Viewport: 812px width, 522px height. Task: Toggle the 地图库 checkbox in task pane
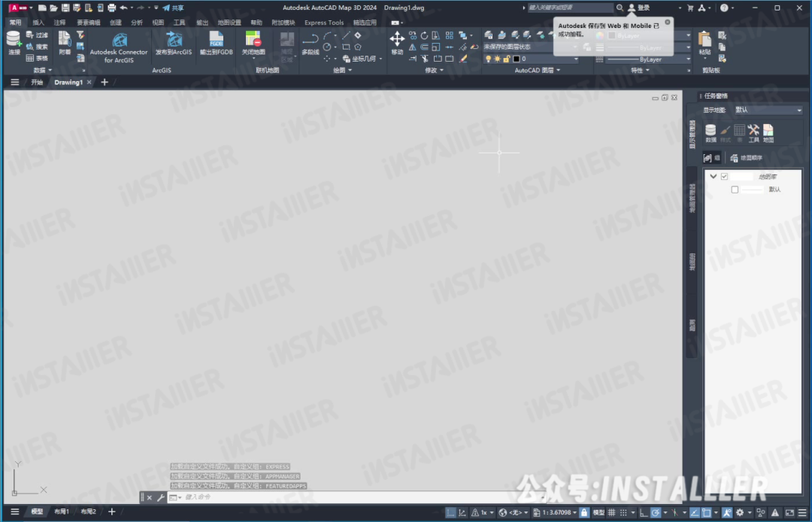(725, 177)
